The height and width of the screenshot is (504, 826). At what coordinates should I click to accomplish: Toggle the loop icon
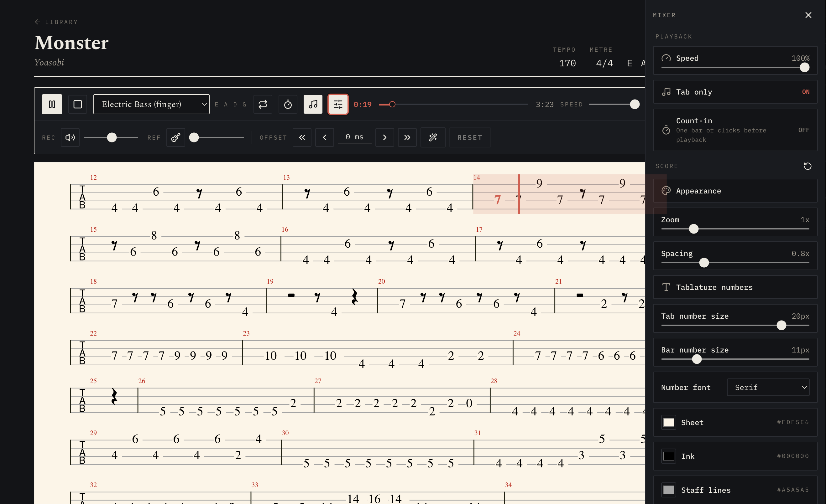(x=263, y=104)
